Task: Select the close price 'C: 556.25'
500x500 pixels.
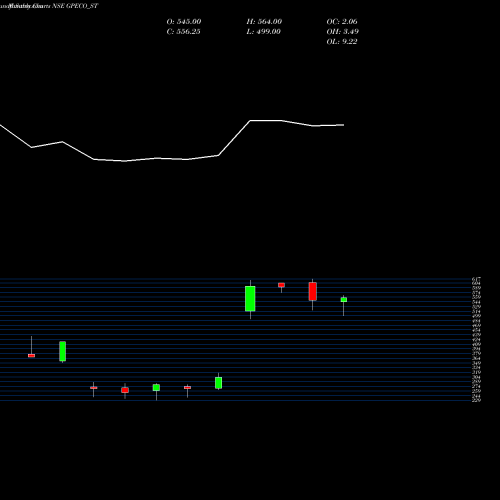Action: [x=183, y=31]
